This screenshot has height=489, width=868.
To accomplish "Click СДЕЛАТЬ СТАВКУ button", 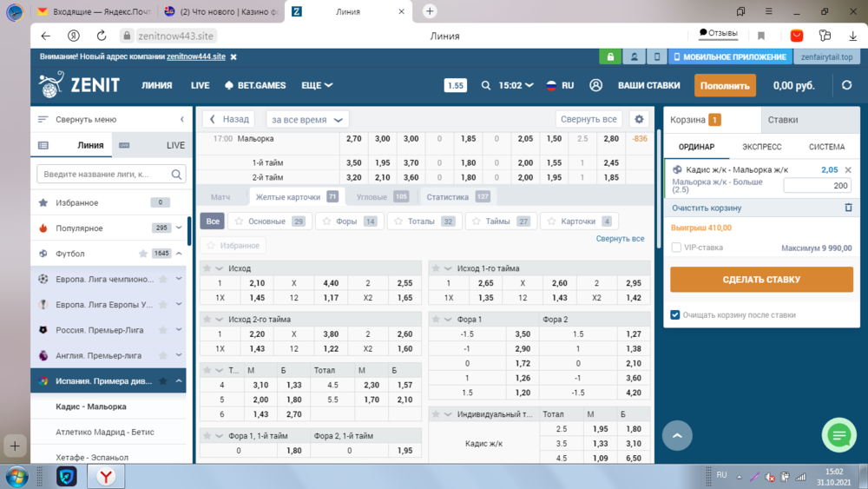I will 761,280.
